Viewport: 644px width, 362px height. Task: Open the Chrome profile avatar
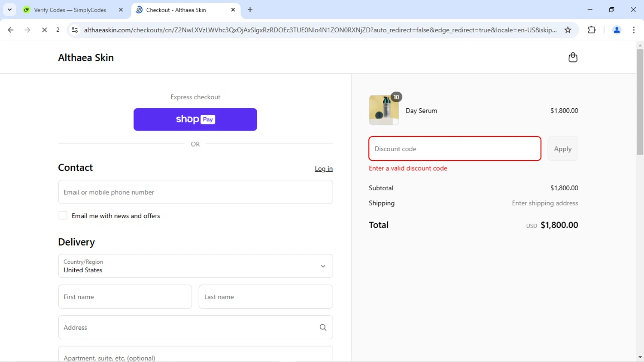click(x=617, y=30)
